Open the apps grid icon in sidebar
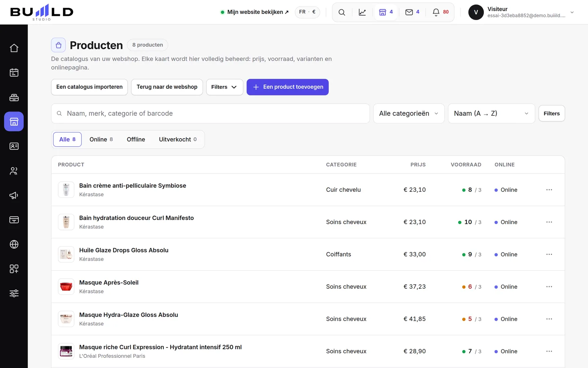Image resolution: width=588 pixels, height=368 pixels. 14,269
